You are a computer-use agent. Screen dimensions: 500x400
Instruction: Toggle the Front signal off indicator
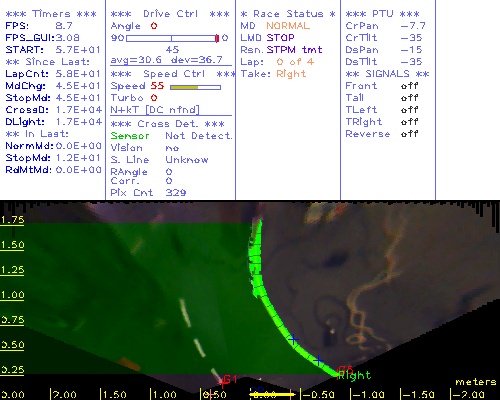410,86
